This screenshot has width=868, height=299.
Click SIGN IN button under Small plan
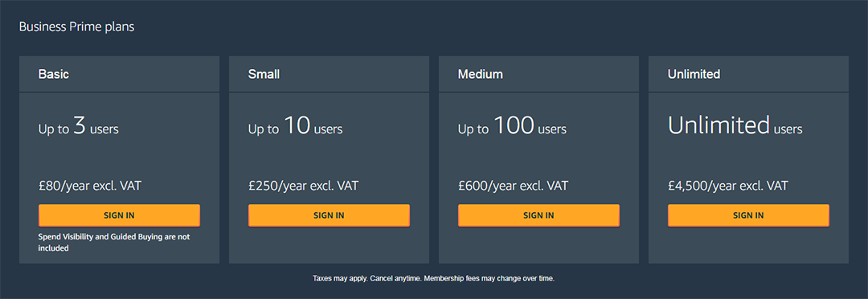tap(329, 215)
